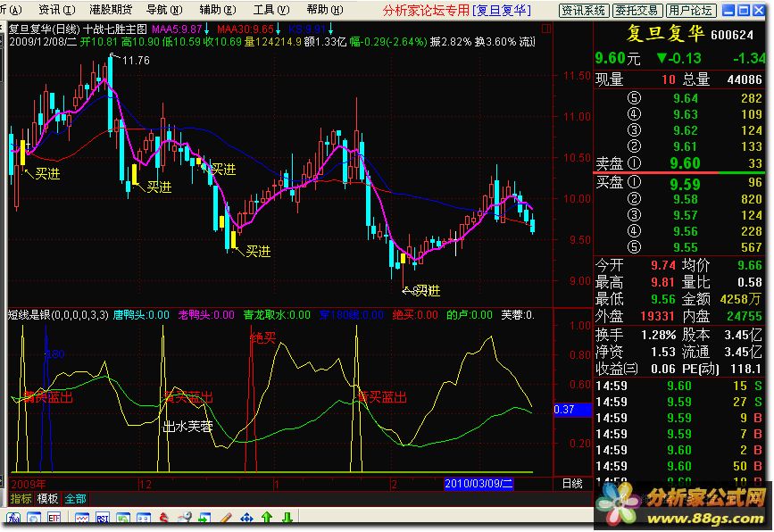This screenshot has width=774, height=532.
Task: Open the ETF toolbar icon
Action: pos(54,519)
